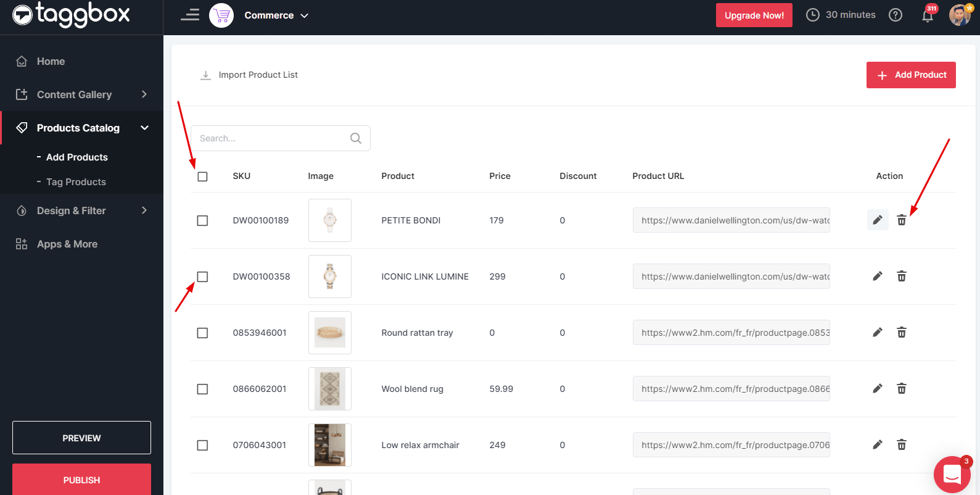
Task: Click the hamburger menu collapse icon
Action: (190, 15)
